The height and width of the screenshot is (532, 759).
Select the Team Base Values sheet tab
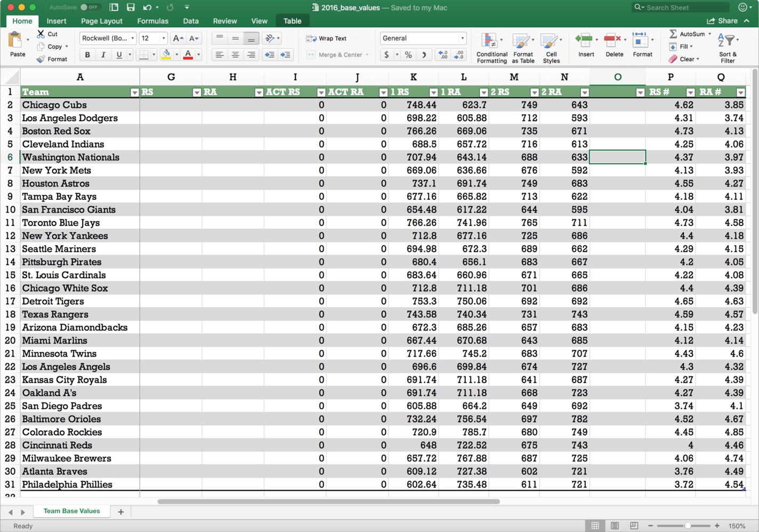71,511
